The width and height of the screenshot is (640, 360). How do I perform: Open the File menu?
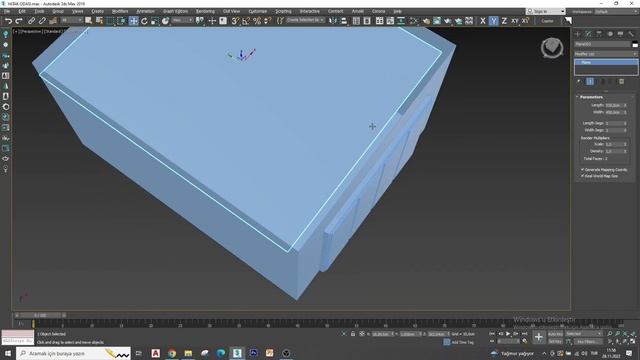point(7,11)
